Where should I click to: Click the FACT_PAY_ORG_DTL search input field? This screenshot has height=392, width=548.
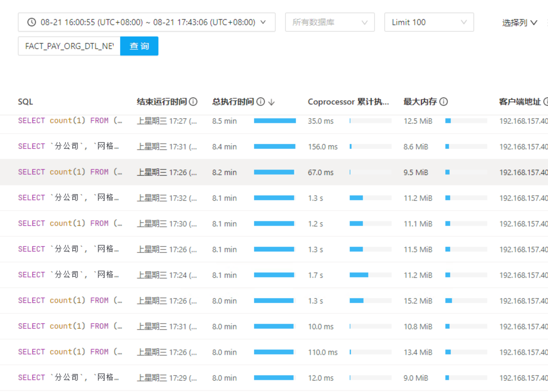click(69, 46)
